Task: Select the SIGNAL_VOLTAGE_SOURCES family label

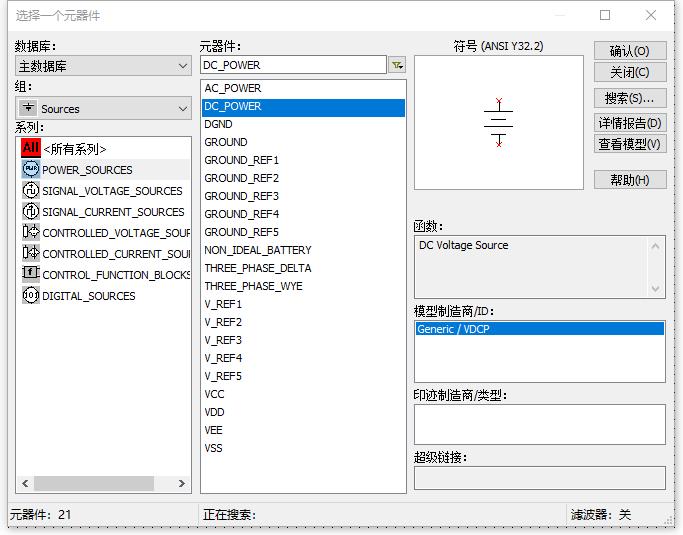Action: pyautogui.click(x=112, y=191)
